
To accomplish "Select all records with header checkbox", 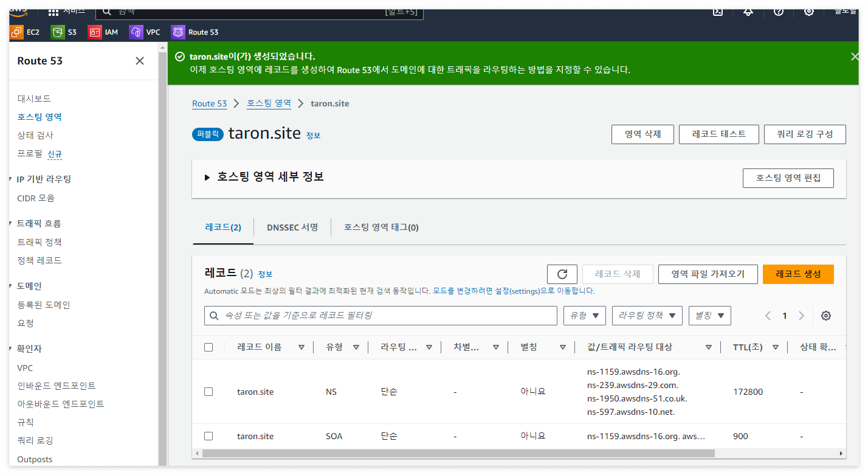I will (x=208, y=347).
